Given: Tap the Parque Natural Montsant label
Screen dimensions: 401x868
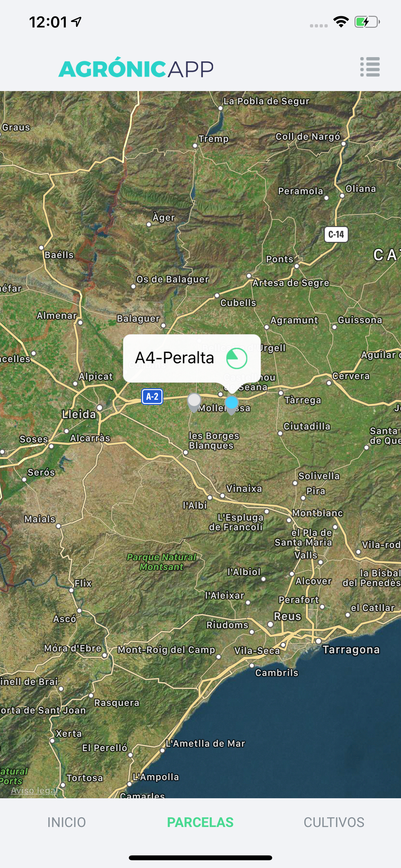Looking at the screenshot, I should tap(161, 562).
